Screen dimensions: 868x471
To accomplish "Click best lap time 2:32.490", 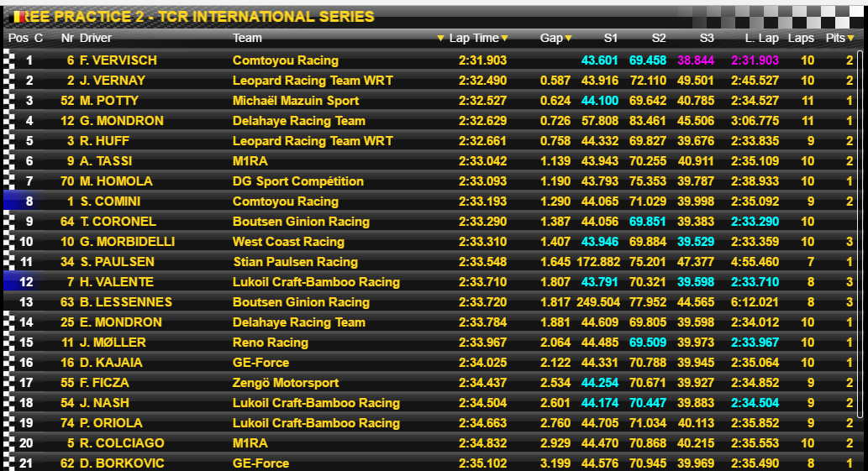I will tap(482, 81).
